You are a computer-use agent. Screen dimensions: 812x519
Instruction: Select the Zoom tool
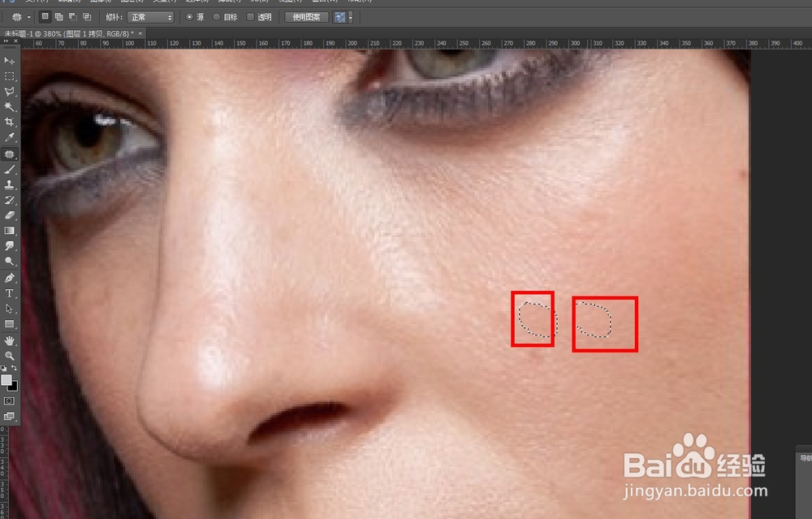tap(9, 356)
